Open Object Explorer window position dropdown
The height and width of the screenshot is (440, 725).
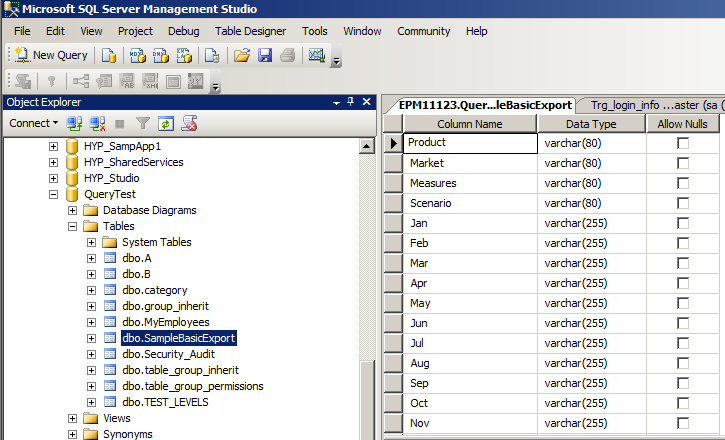click(x=337, y=103)
